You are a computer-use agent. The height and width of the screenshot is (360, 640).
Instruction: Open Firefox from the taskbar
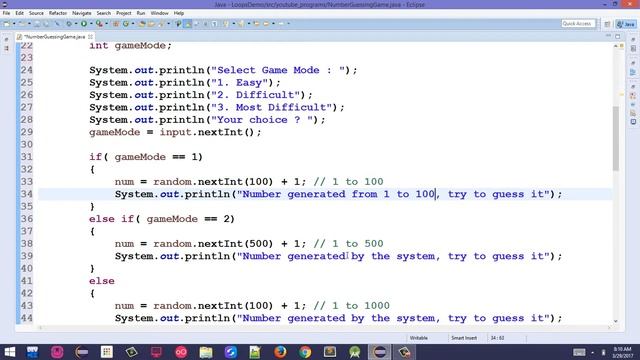280,352
